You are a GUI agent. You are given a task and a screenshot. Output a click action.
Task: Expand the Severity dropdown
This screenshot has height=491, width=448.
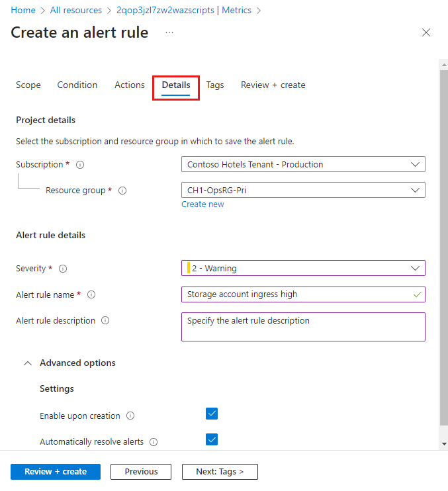(303, 268)
